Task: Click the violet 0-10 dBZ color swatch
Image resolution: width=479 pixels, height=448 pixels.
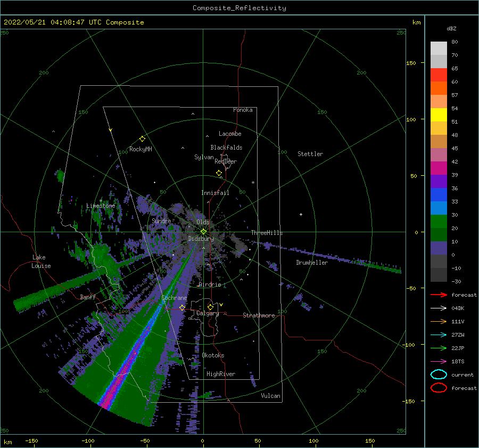Action: click(439, 248)
